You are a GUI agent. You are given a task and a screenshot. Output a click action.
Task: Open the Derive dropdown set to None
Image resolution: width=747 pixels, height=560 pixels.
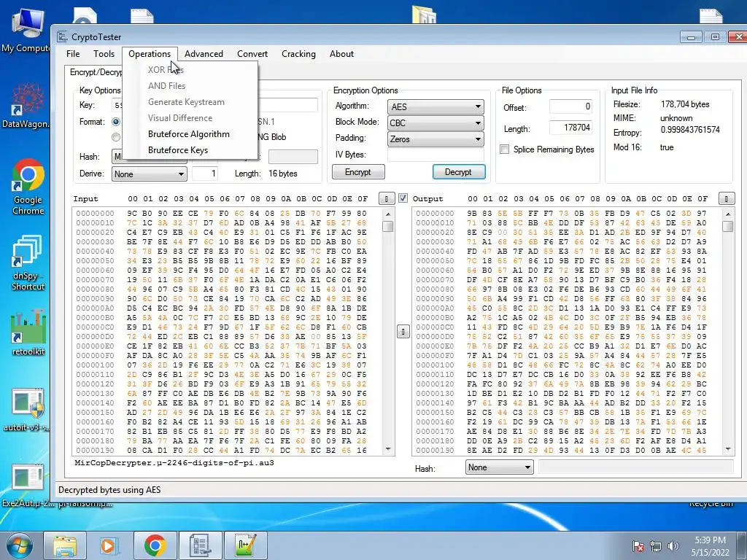[x=149, y=174]
